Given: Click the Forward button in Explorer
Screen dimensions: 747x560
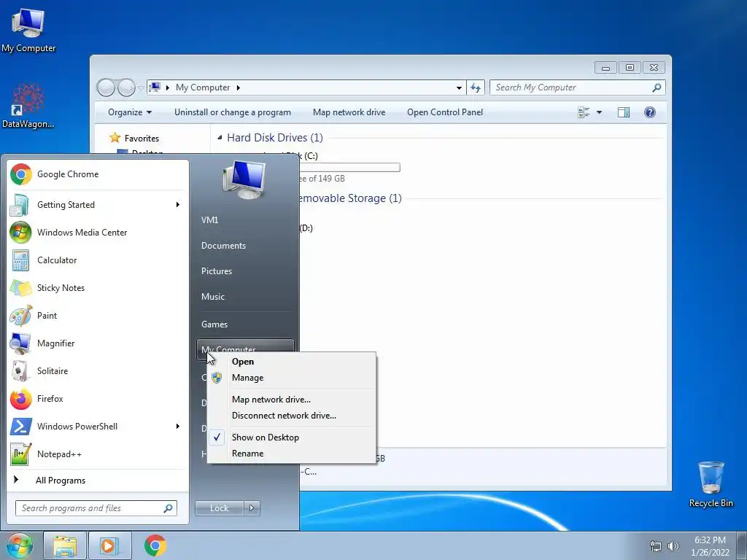Looking at the screenshot, I should [125, 87].
